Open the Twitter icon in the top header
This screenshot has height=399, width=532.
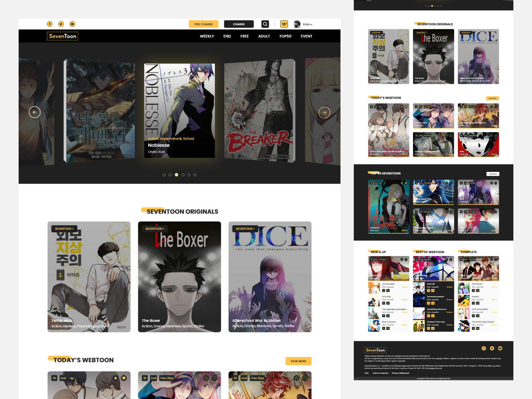click(61, 24)
